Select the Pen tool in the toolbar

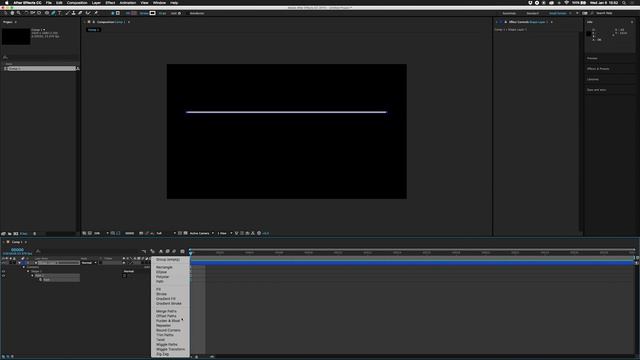click(x=53, y=13)
